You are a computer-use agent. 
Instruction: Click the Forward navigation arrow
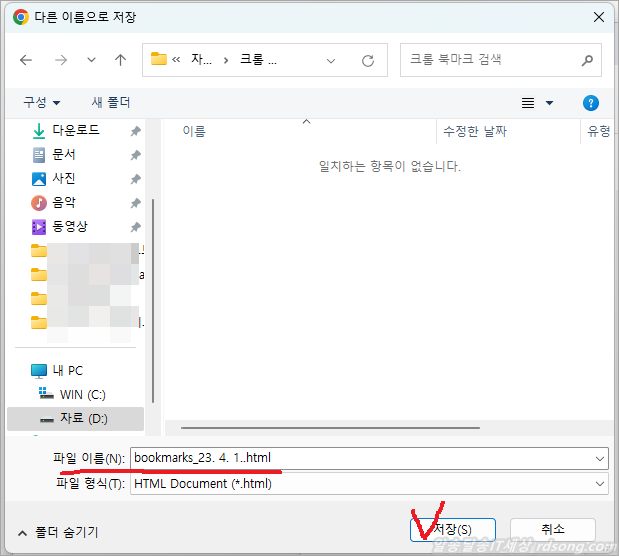(60, 60)
